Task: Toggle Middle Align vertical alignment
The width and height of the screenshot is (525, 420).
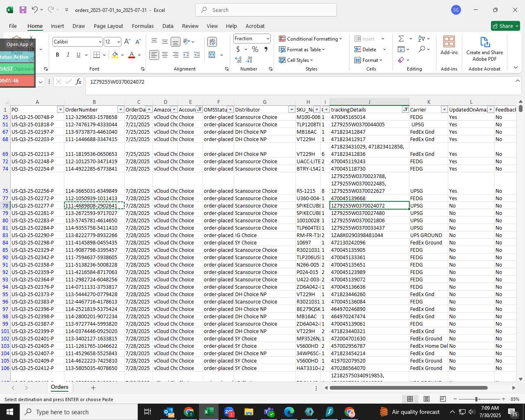Action: tap(165, 42)
